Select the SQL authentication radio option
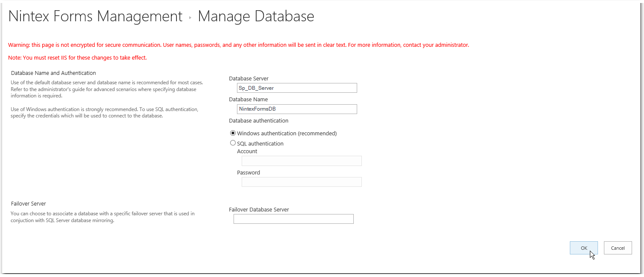The image size is (644, 277). (x=233, y=143)
